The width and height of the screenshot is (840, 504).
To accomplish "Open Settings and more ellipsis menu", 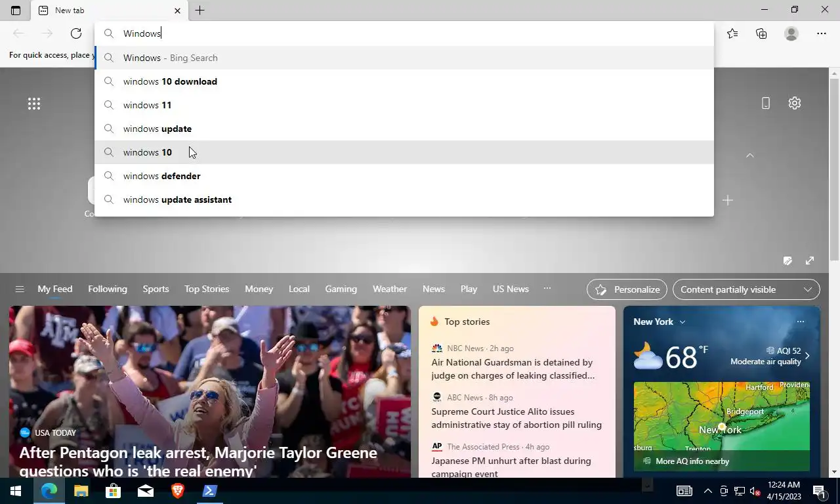I will coord(822,33).
